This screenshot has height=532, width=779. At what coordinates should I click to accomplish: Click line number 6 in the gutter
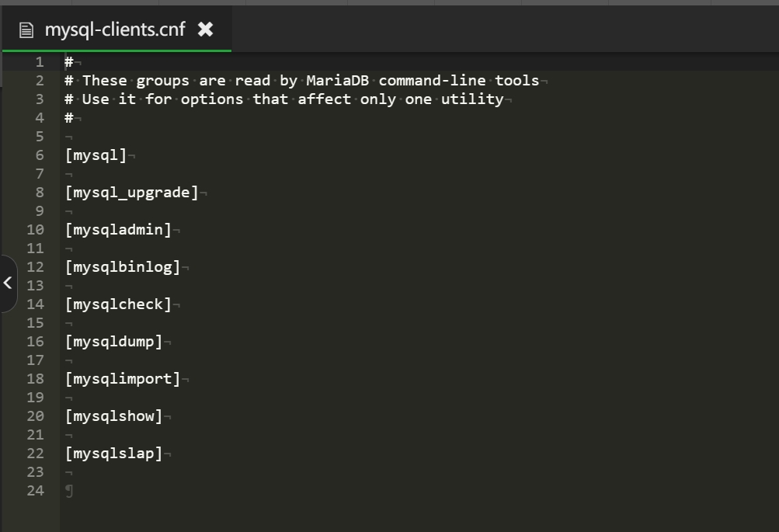point(40,155)
